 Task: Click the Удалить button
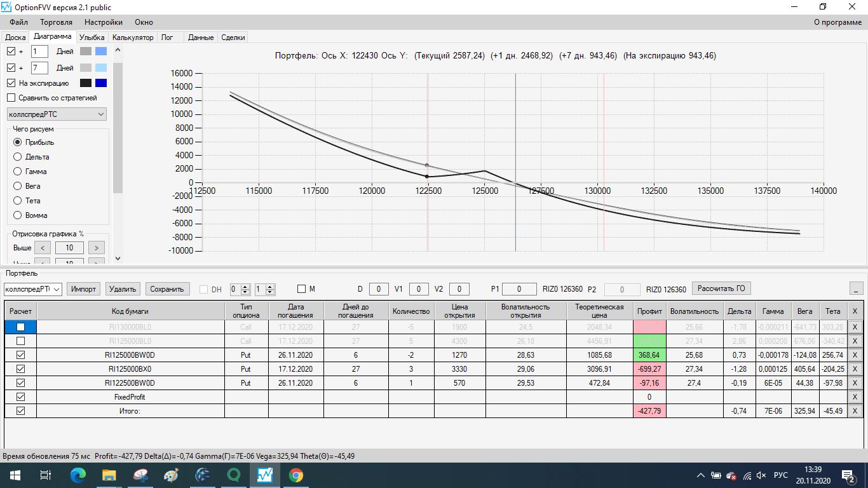coord(123,289)
